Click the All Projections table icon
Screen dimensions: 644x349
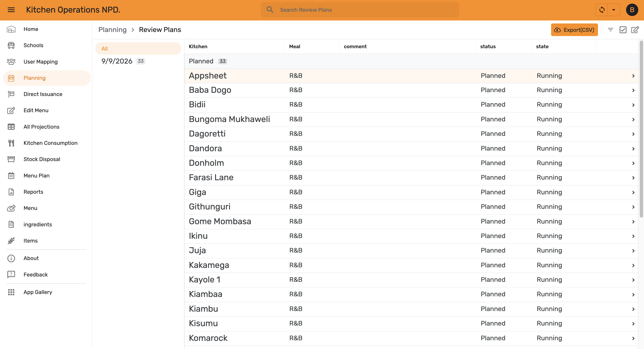pos(11,127)
